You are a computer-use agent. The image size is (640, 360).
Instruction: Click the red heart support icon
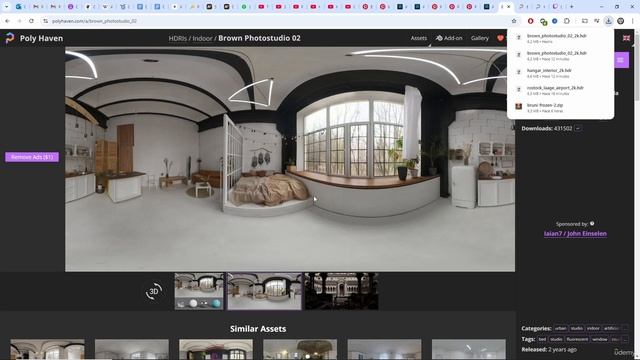pos(500,38)
